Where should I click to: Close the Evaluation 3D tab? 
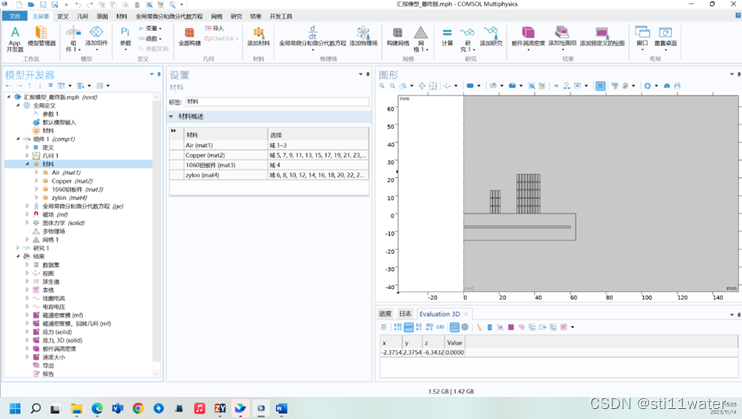tap(466, 314)
